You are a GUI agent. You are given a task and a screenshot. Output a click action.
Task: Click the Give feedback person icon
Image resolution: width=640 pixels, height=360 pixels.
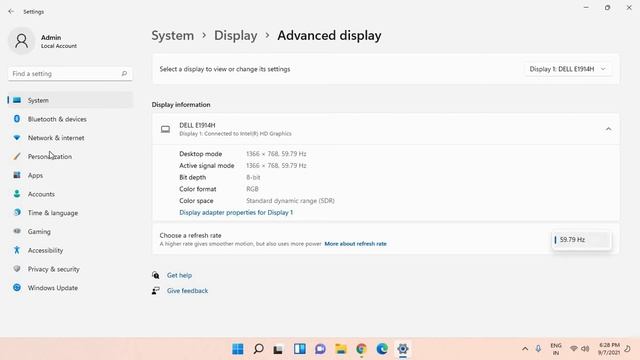(x=156, y=291)
